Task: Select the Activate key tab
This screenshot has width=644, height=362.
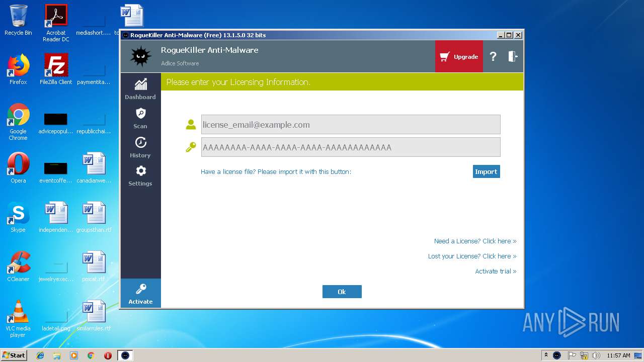Action: tap(140, 294)
